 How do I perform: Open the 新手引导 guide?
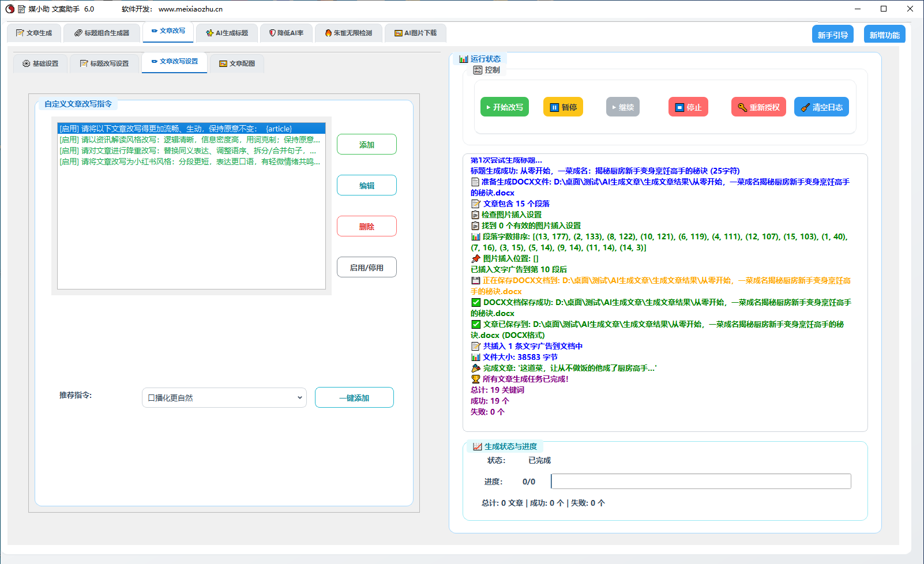(832, 35)
